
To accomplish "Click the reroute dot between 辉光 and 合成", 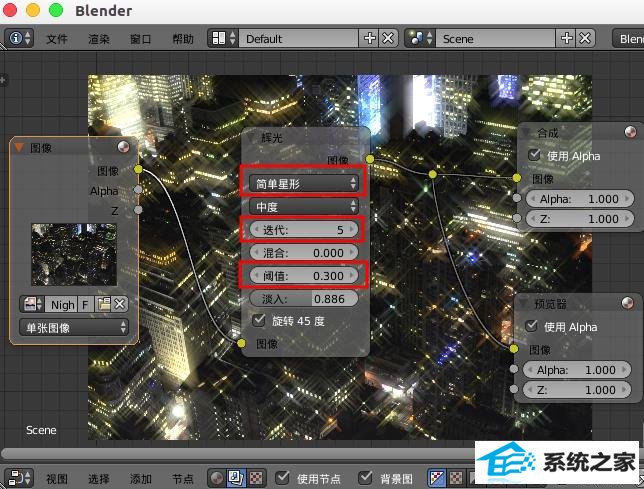I will pos(432,174).
